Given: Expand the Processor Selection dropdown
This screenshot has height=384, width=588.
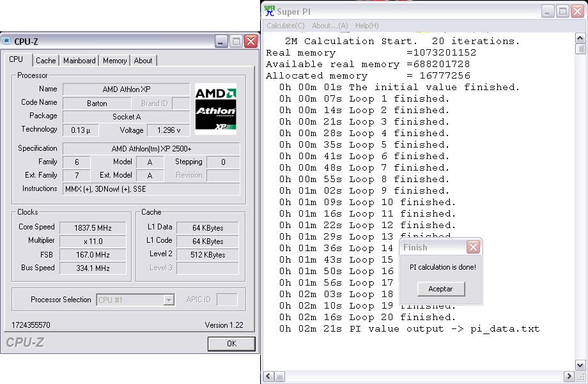Looking at the screenshot, I should pos(169,300).
